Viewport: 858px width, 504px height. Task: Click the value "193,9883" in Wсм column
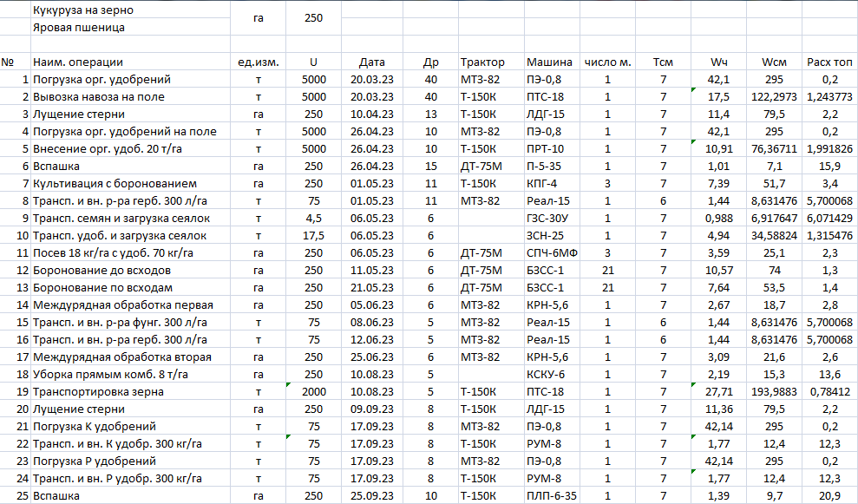pyautogui.click(x=774, y=392)
